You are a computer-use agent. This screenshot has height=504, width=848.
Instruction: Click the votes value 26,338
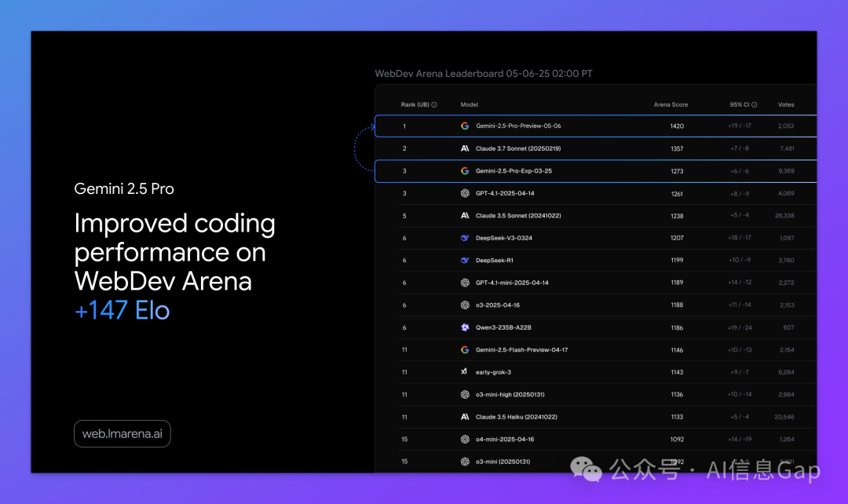(x=784, y=215)
